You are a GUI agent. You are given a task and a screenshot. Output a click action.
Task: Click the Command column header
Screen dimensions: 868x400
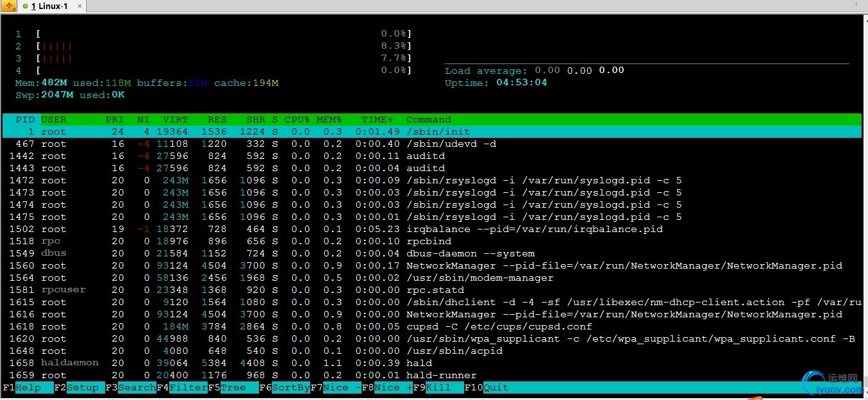429,119
